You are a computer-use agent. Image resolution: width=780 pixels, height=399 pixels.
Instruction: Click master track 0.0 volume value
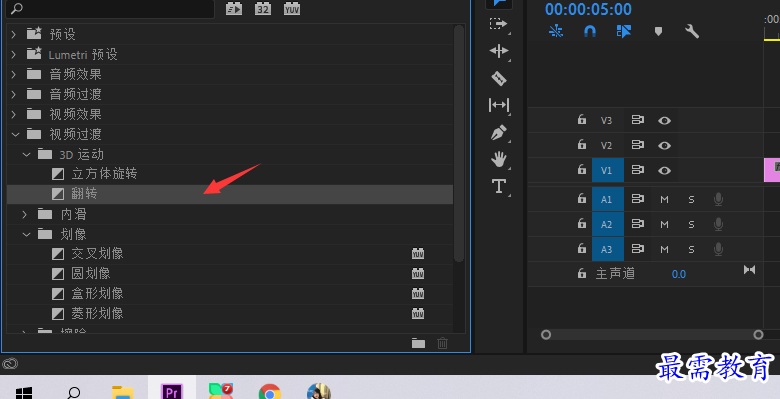click(679, 274)
